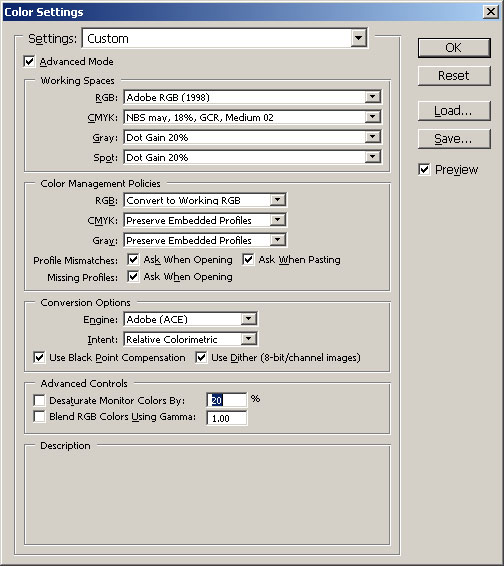Click the gamma value 1.00 field
This screenshot has width=504, height=566.
pyautogui.click(x=227, y=418)
